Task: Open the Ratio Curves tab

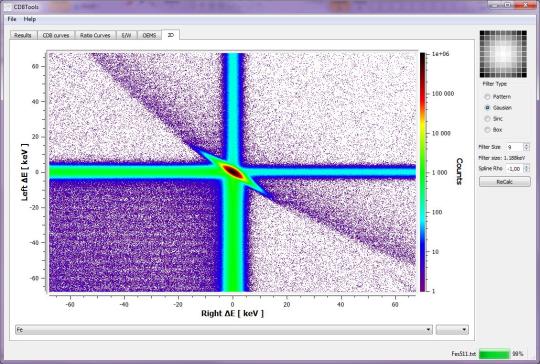Action: [95, 35]
